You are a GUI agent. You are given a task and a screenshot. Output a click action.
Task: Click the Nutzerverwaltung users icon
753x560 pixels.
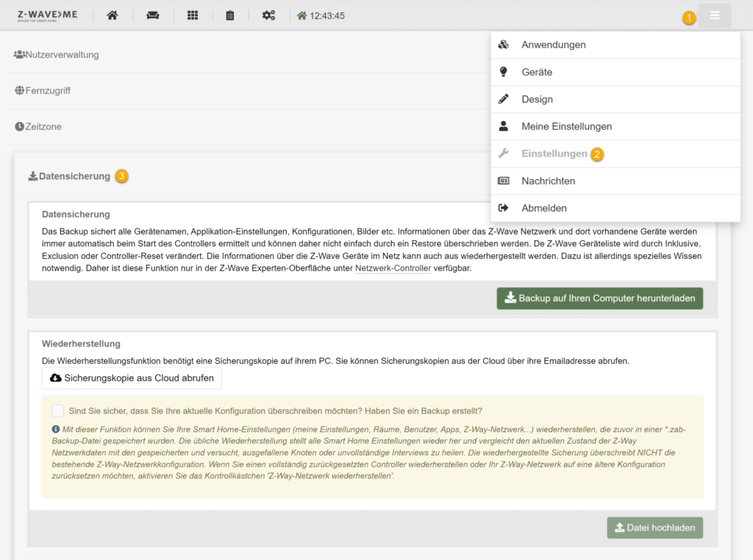(x=19, y=54)
